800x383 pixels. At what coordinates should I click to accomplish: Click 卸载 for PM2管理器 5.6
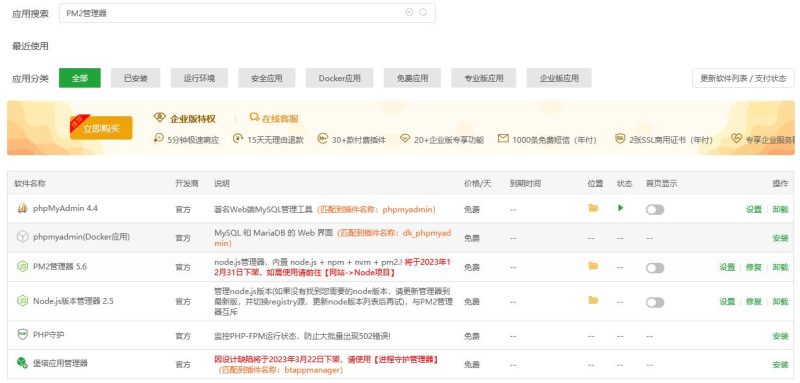click(780, 267)
